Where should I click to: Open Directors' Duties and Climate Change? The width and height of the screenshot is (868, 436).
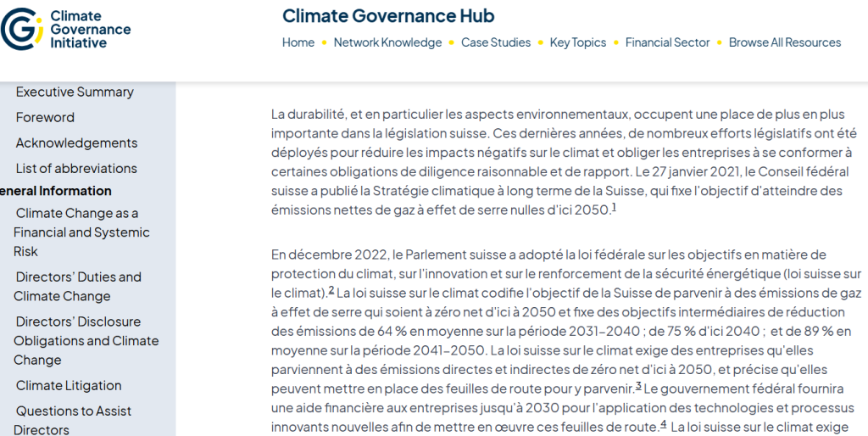tap(77, 287)
